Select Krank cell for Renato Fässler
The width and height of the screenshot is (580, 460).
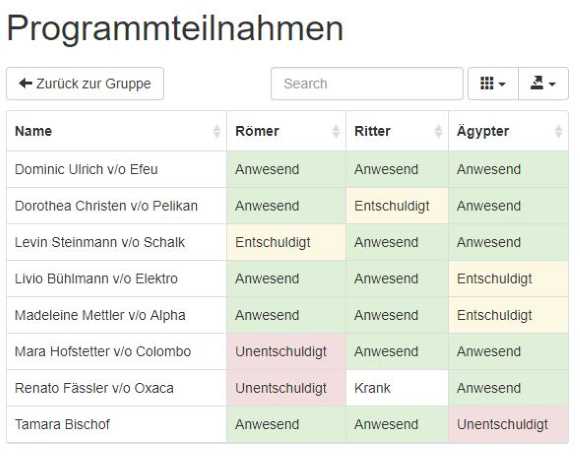coord(397,388)
